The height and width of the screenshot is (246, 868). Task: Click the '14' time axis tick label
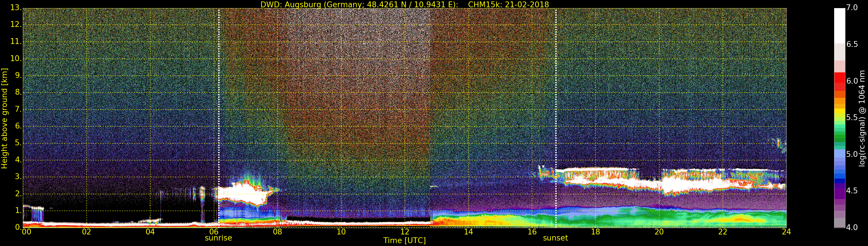pyautogui.click(x=468, y=232)
